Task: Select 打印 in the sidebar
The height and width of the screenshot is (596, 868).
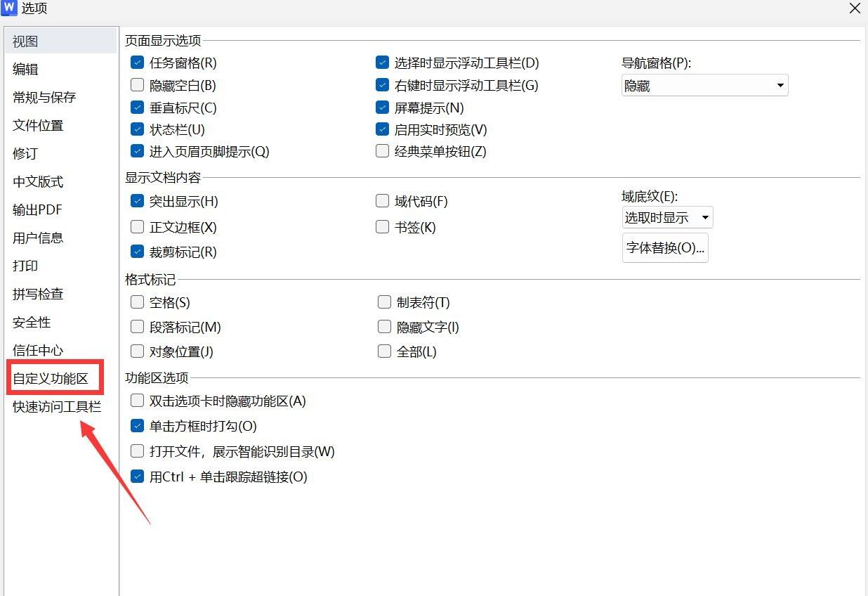Action: 25,266
